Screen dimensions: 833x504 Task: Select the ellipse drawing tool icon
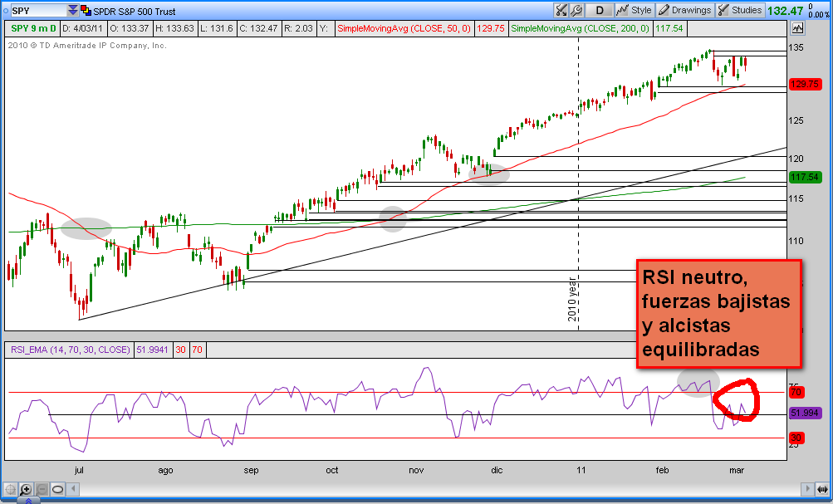(x=58, y=488)
